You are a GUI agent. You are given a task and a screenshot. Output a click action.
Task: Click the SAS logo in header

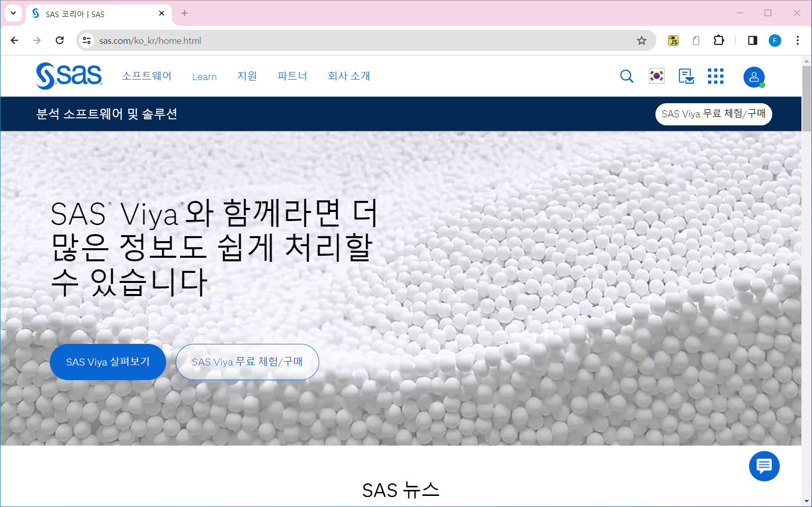point(69,76)
